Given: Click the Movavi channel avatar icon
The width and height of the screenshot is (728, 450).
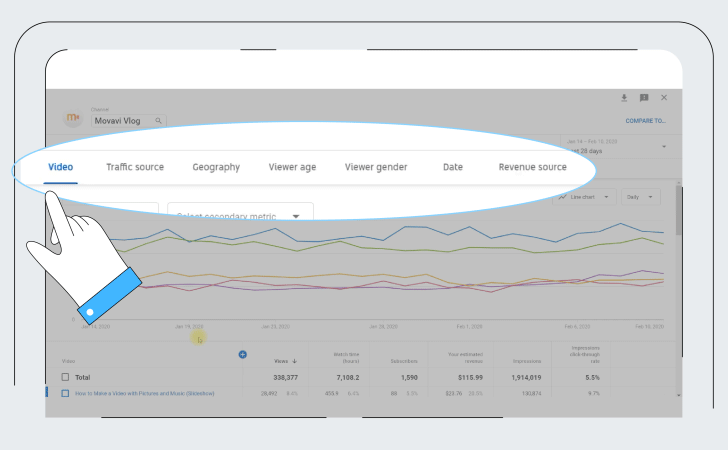Looking at the screenshot, I should click(73, 117).
